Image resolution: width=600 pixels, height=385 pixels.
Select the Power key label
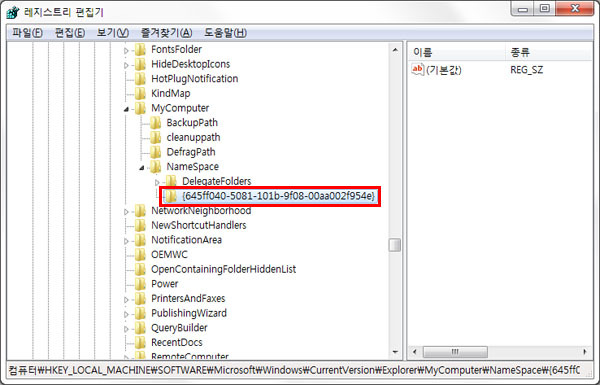click(165, 284)
